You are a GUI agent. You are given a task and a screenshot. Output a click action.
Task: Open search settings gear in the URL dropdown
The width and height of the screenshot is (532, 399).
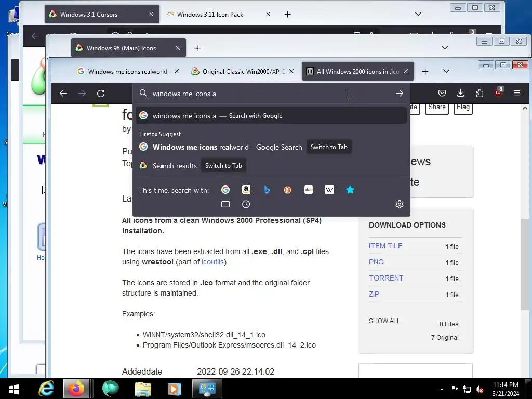[x=400, y=204]
